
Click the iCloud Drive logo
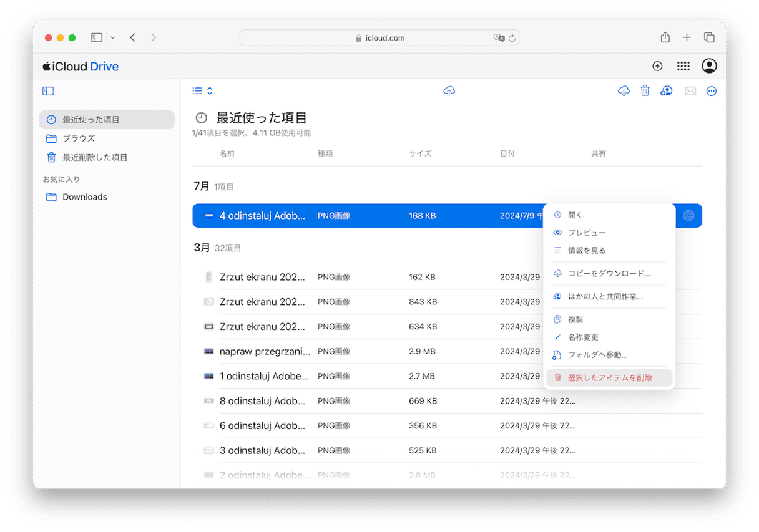click(81, 67)
